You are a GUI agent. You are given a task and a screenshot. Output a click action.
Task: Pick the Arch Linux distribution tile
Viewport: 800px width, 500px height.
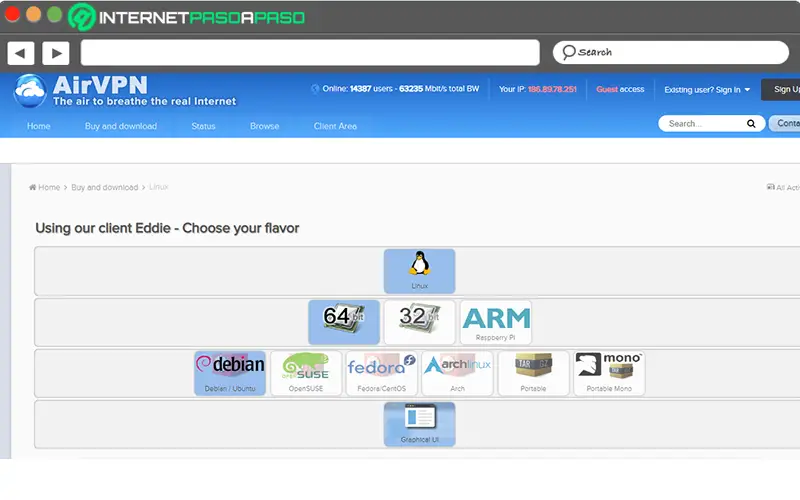[457, 373]
